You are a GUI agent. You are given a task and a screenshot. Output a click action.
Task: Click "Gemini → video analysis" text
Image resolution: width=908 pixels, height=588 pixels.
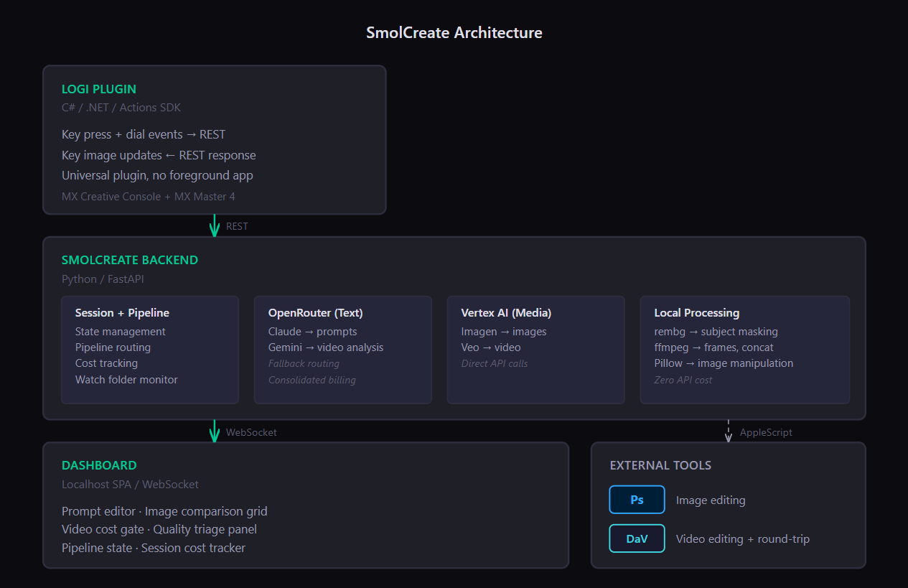pos(326,347)
